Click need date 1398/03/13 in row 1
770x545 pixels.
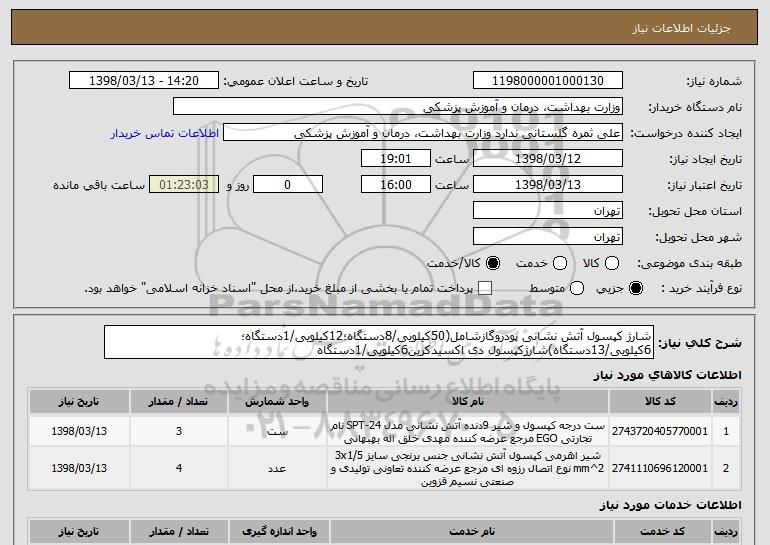pos(79,431)
